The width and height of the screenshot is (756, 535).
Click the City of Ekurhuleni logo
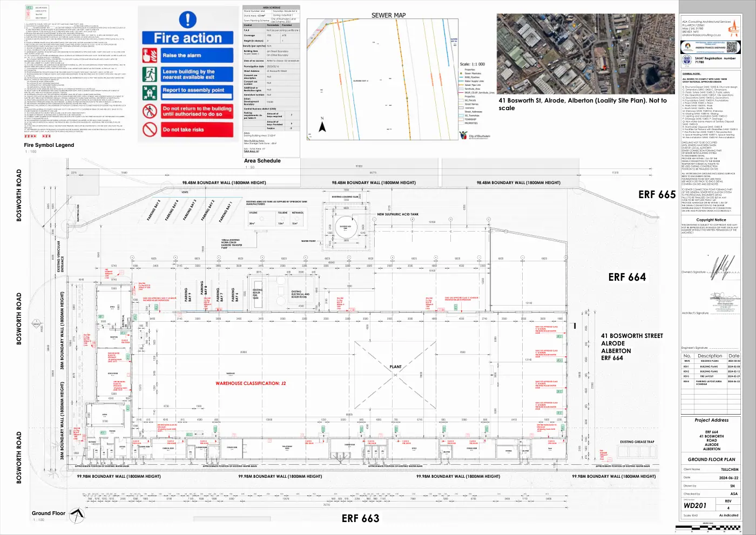coord(475,137)
